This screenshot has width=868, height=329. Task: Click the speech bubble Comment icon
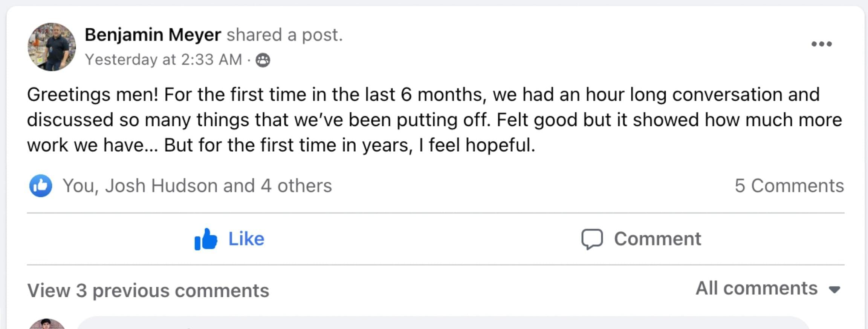(592, 239)
